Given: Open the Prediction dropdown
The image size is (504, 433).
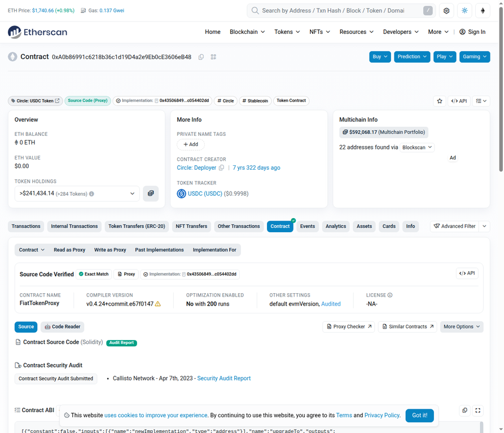Looking at the screenshot, I should click(x=412, y=57).
